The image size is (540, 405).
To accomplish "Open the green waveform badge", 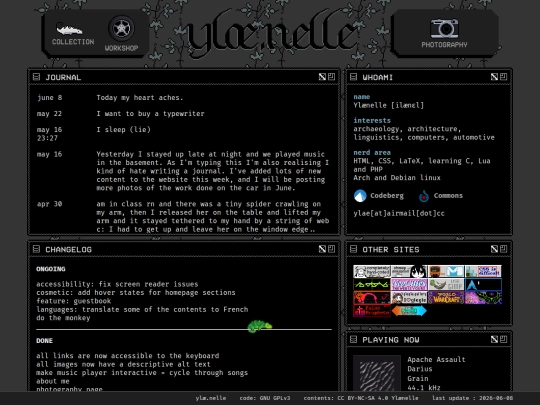I will tap(372, 285).
